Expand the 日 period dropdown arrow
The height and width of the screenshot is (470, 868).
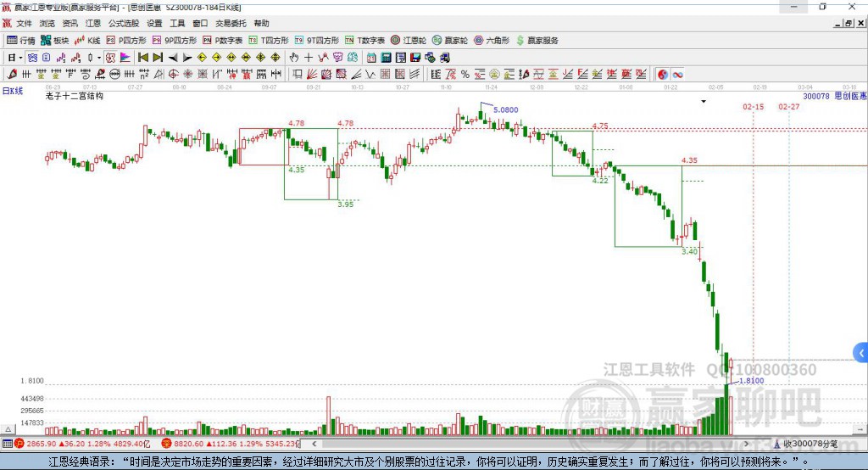20,58
